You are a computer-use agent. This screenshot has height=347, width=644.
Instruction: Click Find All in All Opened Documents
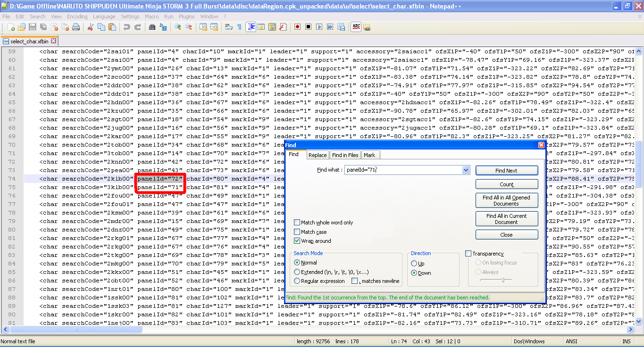tap(507, 201)
